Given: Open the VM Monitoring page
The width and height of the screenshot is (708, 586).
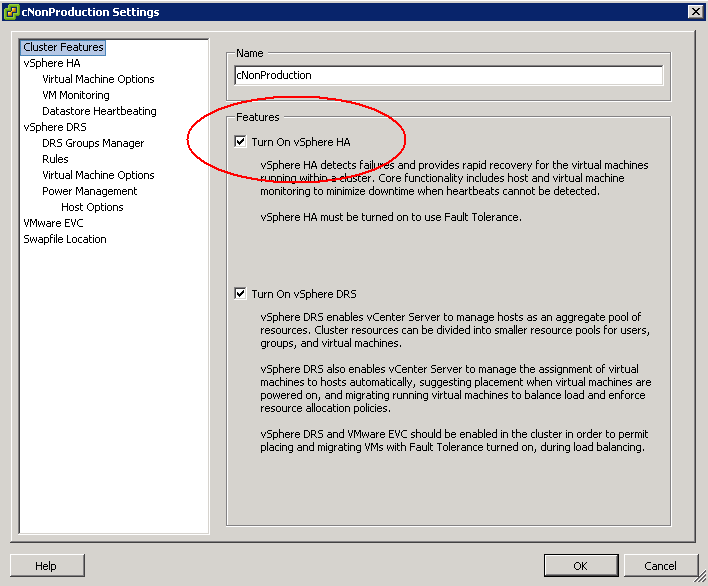Looking at the screenshot, I should coord(75,95).
